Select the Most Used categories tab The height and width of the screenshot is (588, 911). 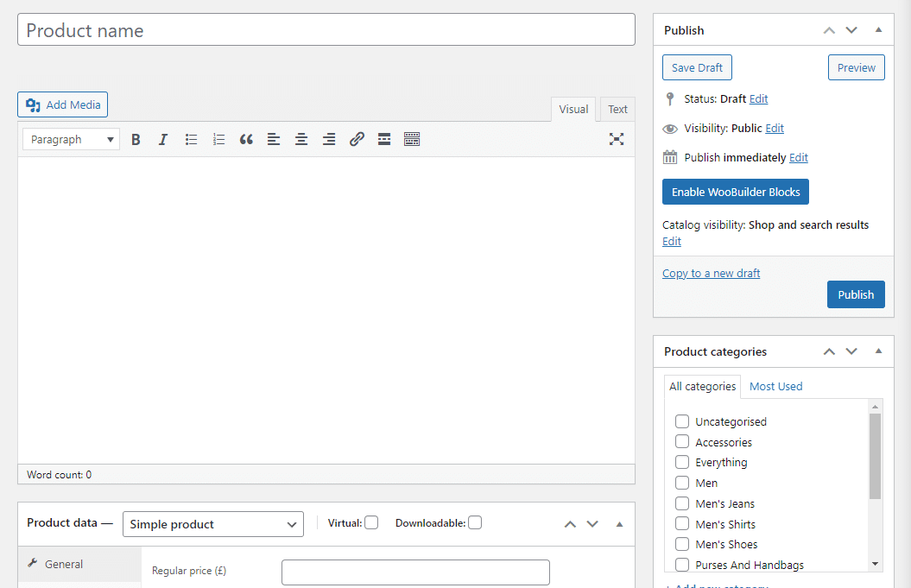[775, 386]
